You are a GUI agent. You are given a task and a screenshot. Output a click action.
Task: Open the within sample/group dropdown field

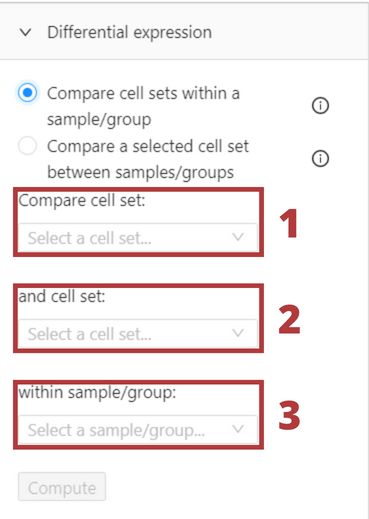[x=138, y=430]
